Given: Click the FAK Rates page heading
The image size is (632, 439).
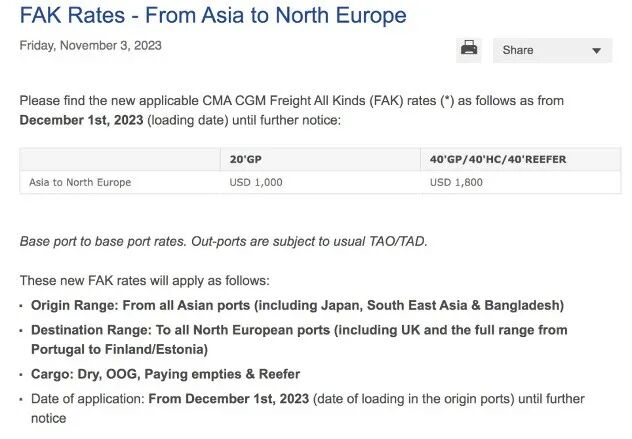Looking at the screenshot, I should tap(213, 16).
